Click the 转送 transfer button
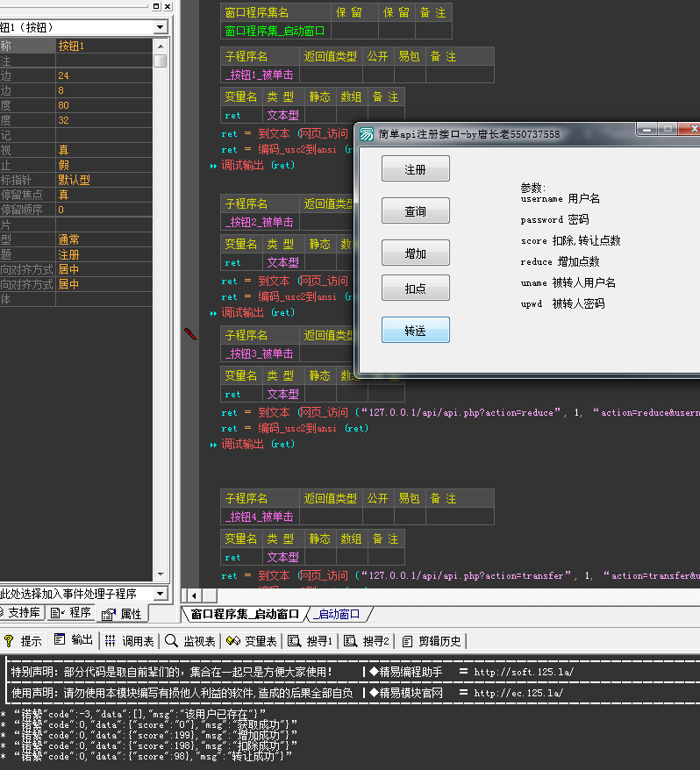The height and width of the screenshot is (770, 700). click(415, 331)
